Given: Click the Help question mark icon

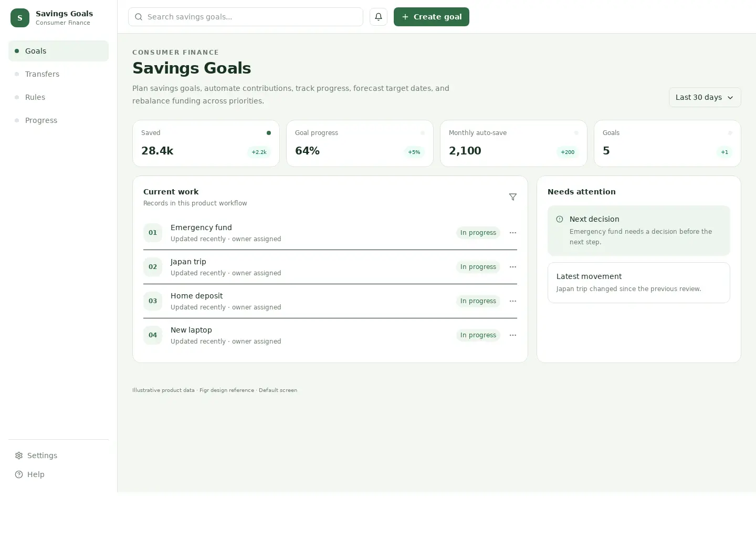Looking at the screenshot, I should (19, 474).
